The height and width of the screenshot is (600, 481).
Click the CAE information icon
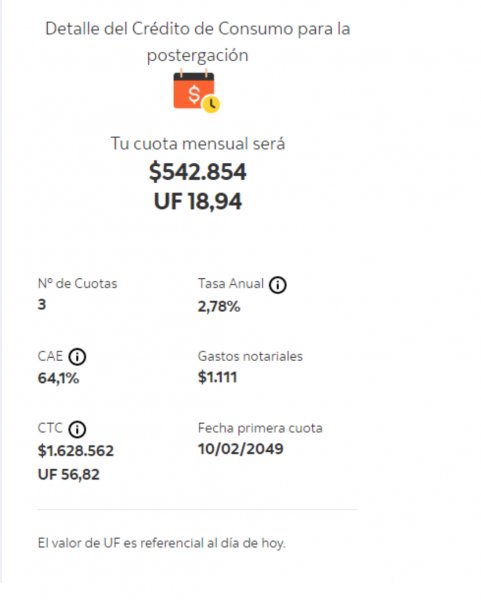[x=77, y=357]
